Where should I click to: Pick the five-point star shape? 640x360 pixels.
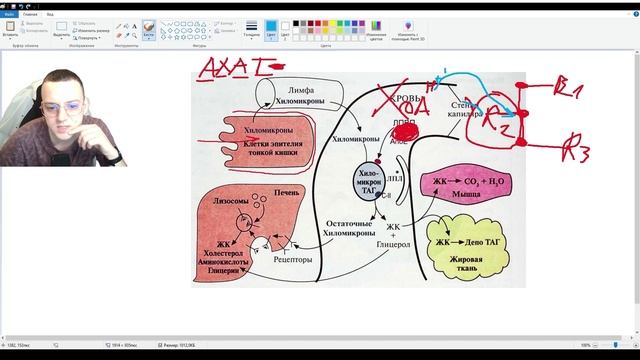(176, 37)
